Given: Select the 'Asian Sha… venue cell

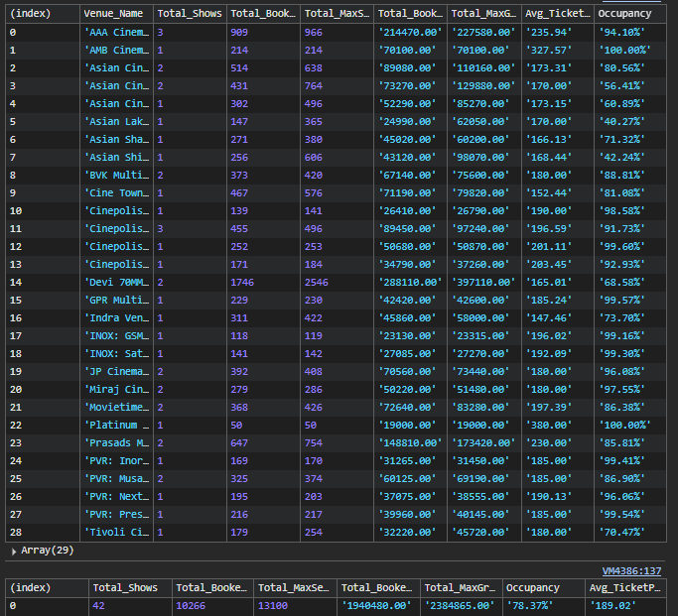Looking at the screenshot, I should coord(116,140).
